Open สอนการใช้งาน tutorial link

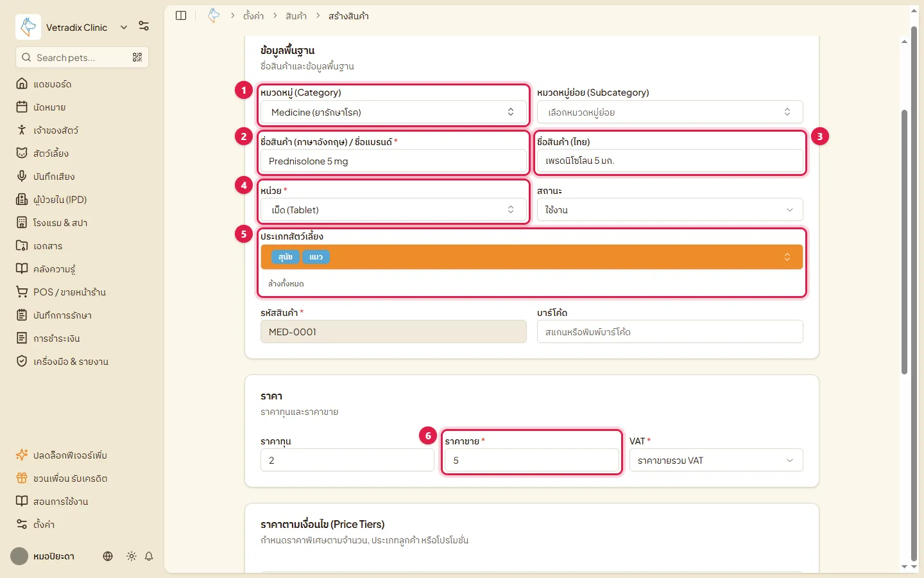61,502
